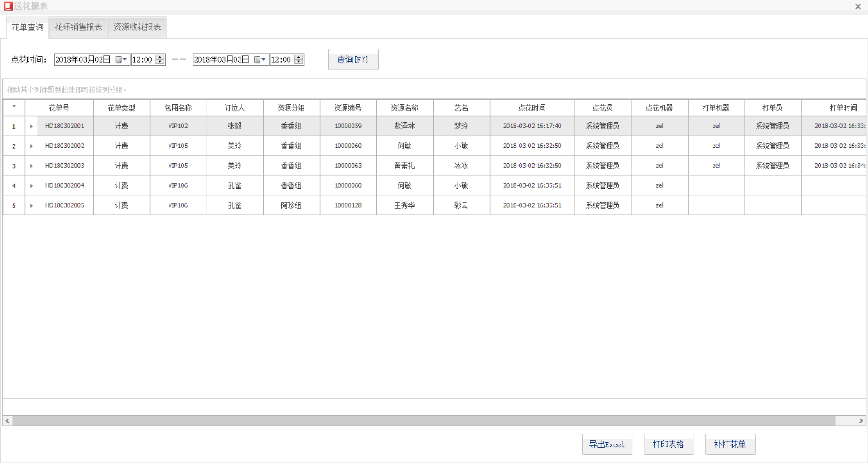Viewport: 868px width, 463px height.
Task: Select the 冰冰 cell
Action: pyautogui.click(x=461, y=166)
